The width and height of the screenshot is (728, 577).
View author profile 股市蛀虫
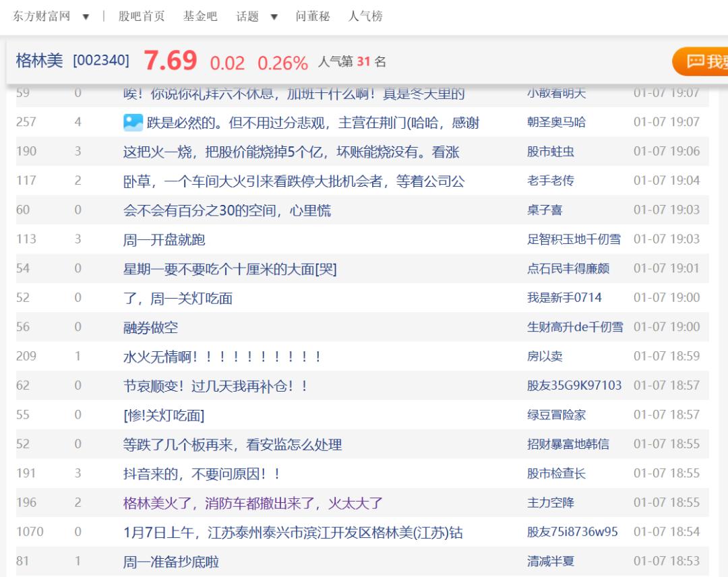[550, 152]
